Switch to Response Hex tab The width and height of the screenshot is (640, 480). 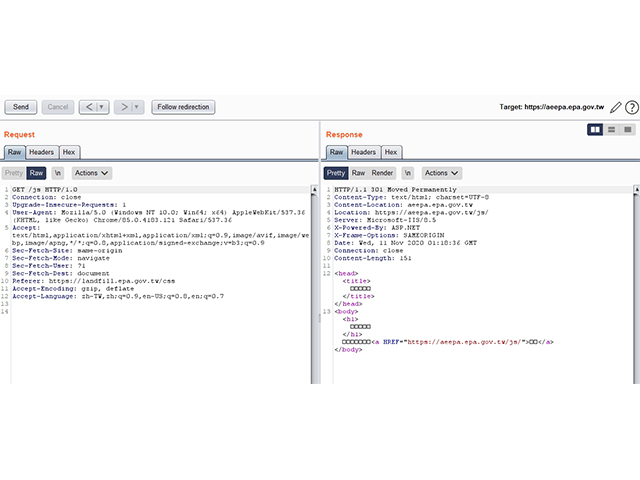pyautogui.click(x=391, y=152)
